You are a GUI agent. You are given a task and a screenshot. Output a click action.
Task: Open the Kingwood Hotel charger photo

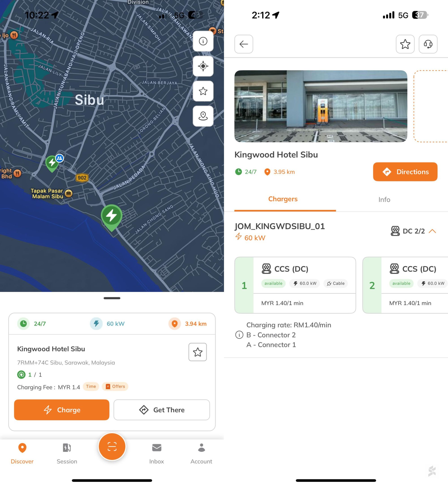click(321, 106)
